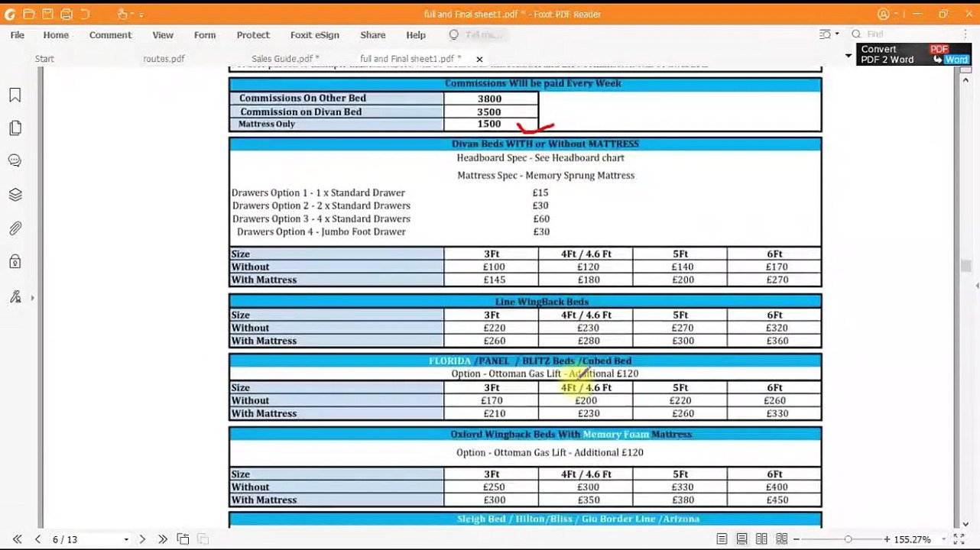Expand the open tabs list arrow
This screenshot has width=980, height=550.
(848, 56)
